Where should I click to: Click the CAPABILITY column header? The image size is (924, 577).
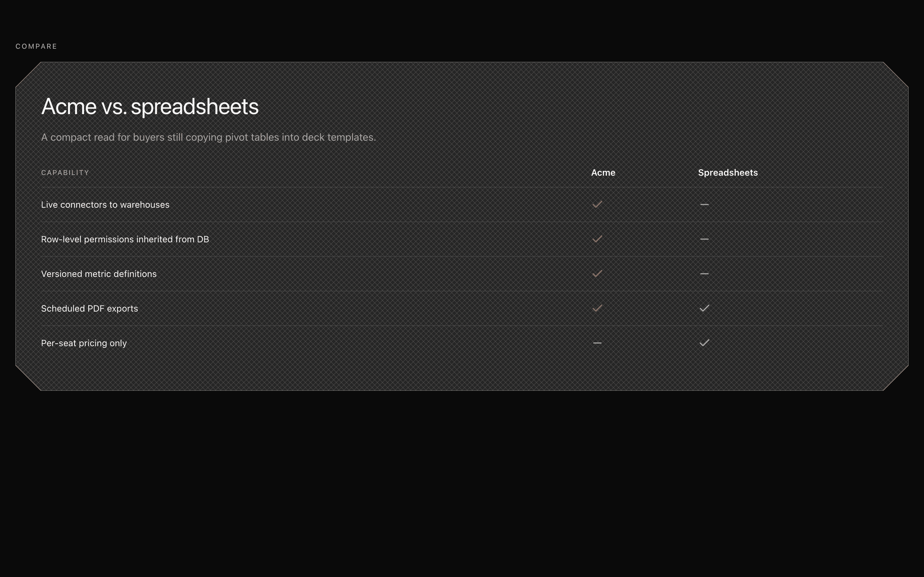pyautogui.click(x=65, y=173)
